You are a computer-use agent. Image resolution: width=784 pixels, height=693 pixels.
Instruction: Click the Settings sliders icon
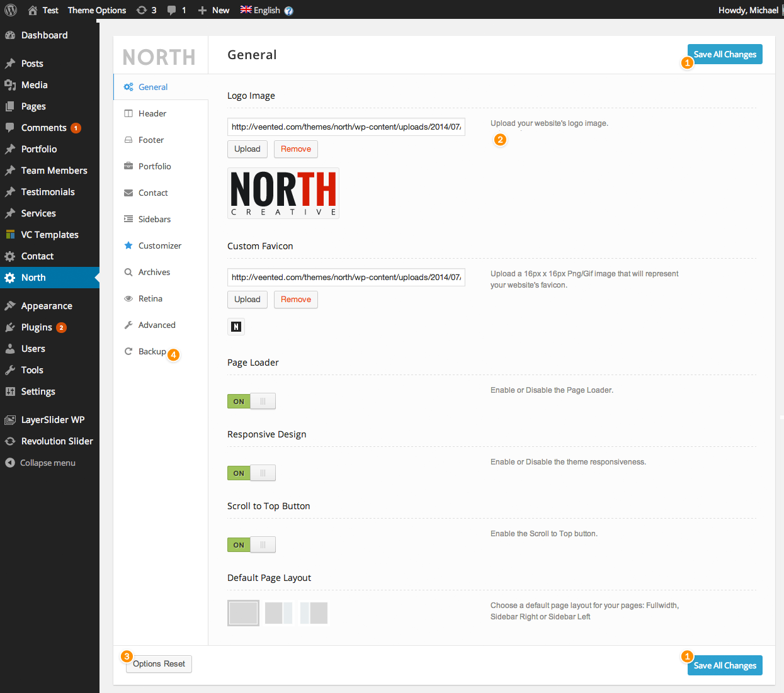[10, 392]
